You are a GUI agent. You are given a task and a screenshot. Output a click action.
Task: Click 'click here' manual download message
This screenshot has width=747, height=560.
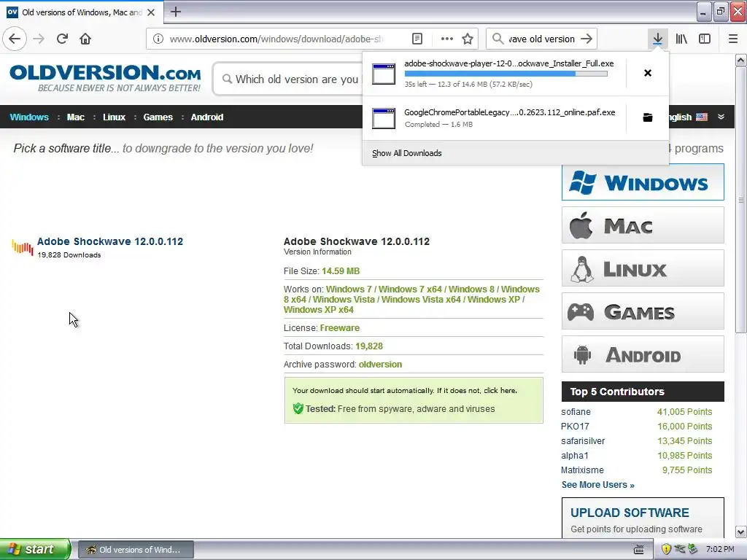coord(500,391)
